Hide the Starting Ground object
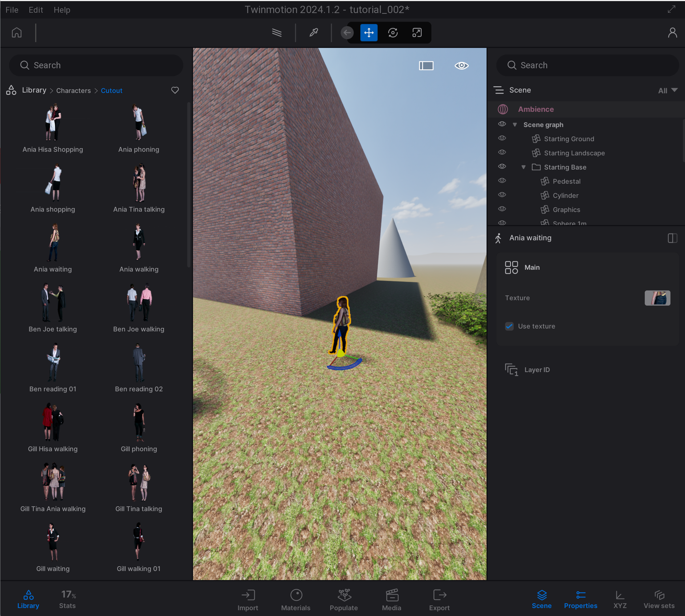 pos(502,138)
